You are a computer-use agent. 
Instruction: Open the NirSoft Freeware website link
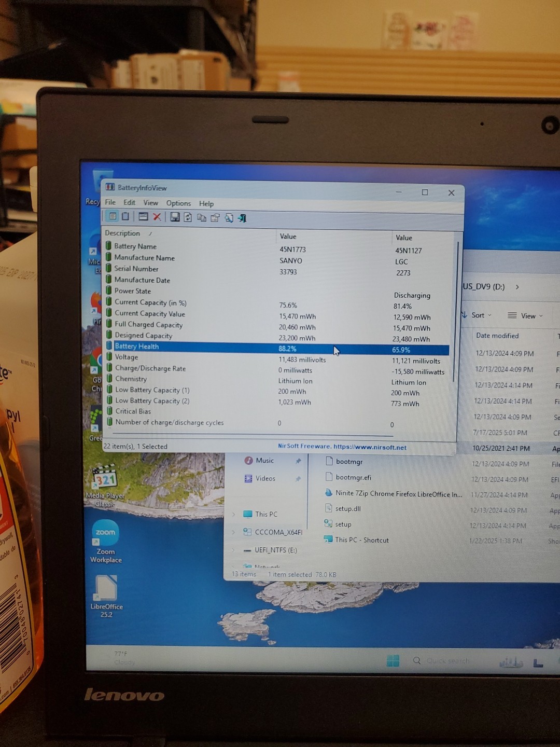click(x=342, y=447)
